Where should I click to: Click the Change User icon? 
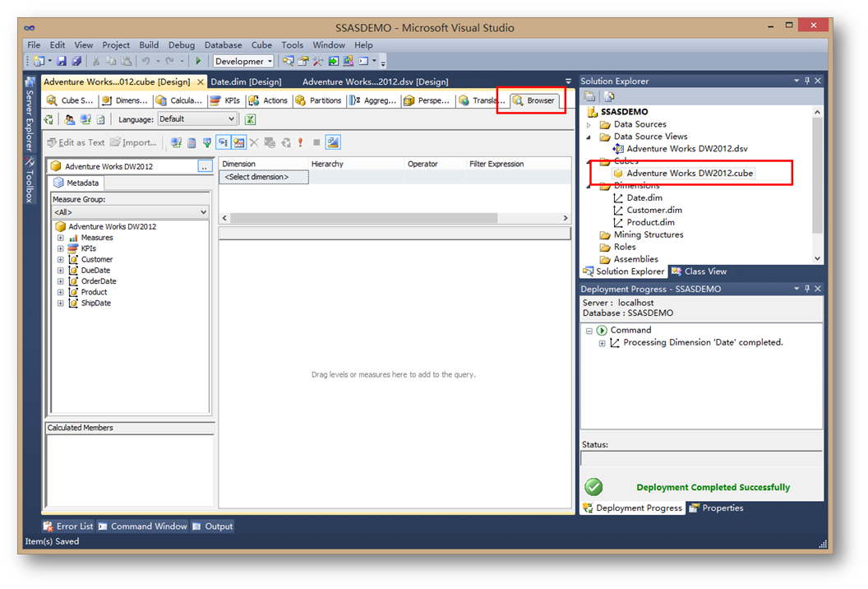pos(69,119)
